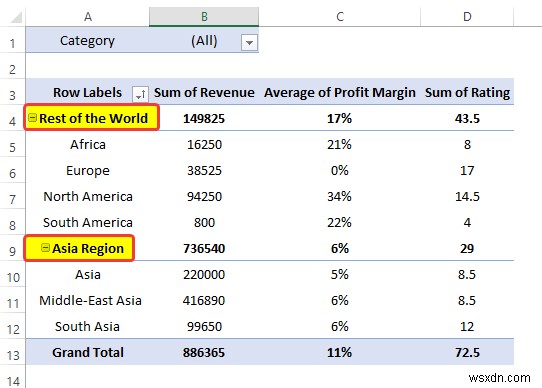Collapse the Asia Region group
This screenshot has height=388, width=542.
[45, 248]
